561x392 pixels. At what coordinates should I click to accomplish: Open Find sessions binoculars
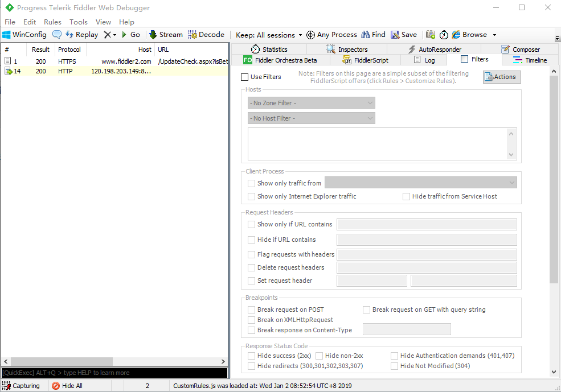coord(373,35)
